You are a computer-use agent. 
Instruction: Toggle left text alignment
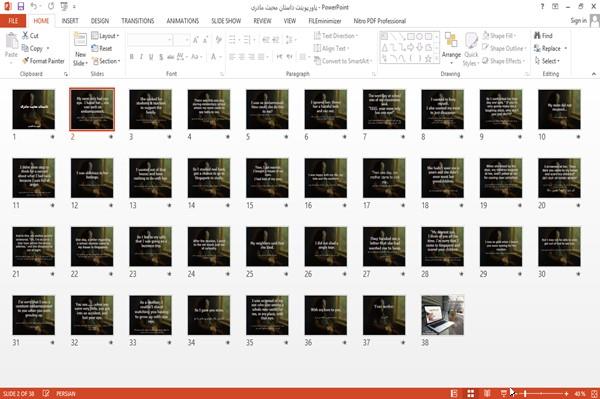(x=232, y=57)
